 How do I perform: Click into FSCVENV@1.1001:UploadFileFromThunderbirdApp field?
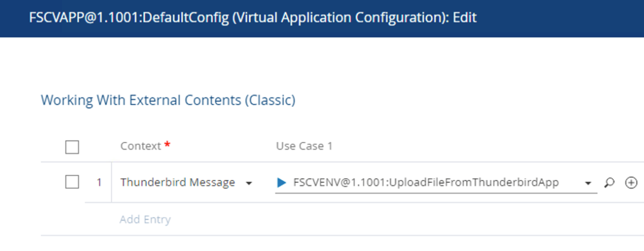426,182
